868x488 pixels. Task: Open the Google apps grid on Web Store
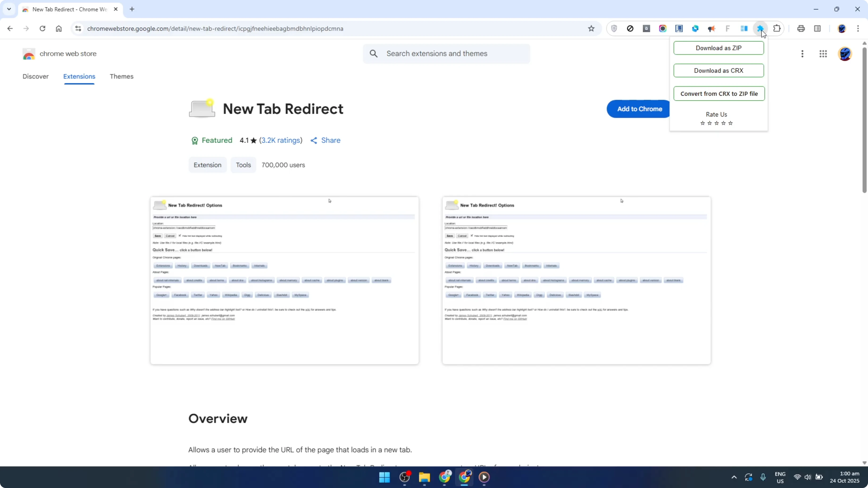click(823, 54)
